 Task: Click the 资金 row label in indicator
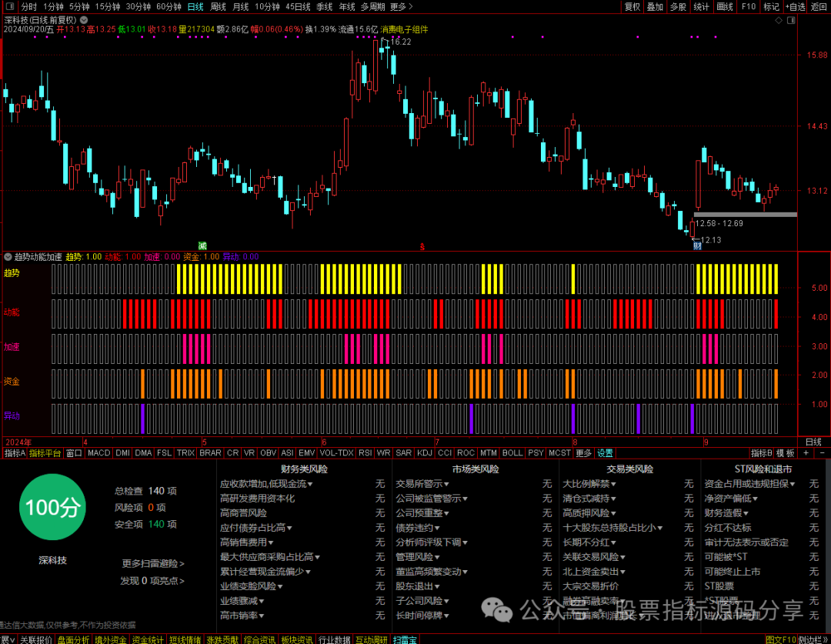click(12, 382)
